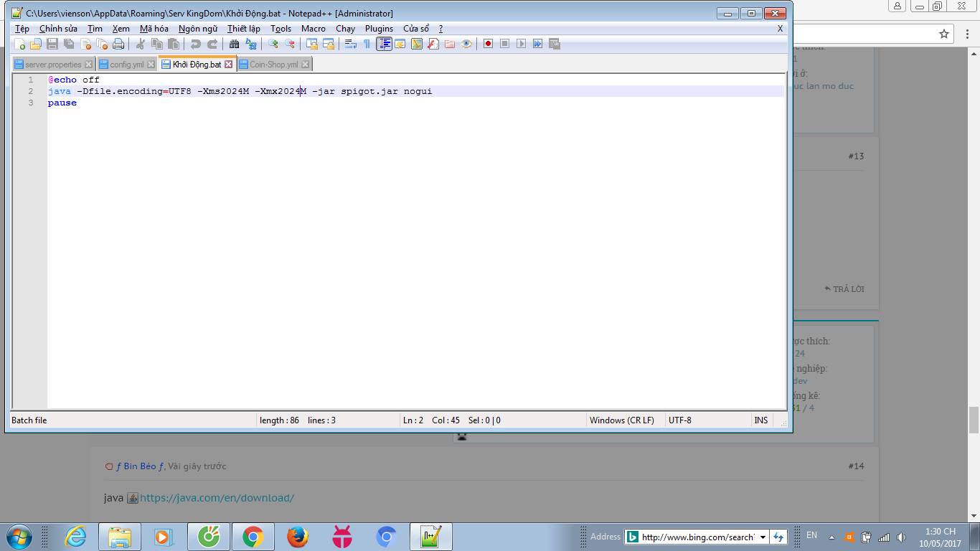Toggle word wrap toolbar button
Viewport: 980px width, 551px height.
pos(350,44)
